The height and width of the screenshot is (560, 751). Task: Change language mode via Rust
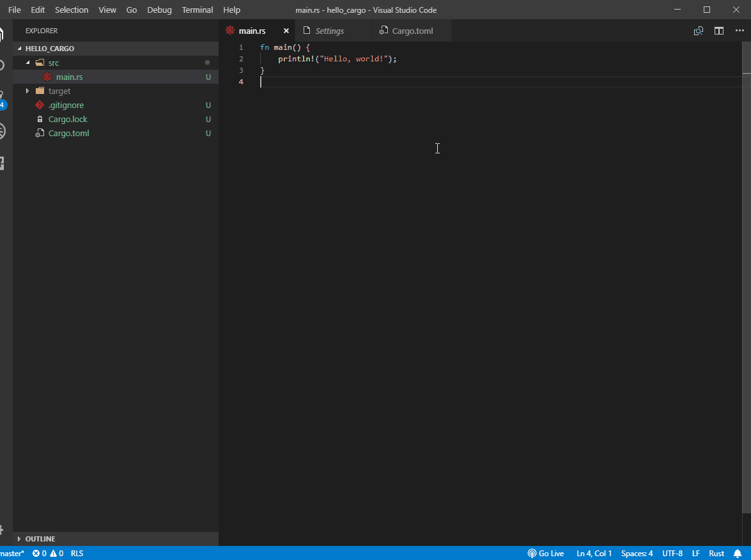[x=716, y=554]
